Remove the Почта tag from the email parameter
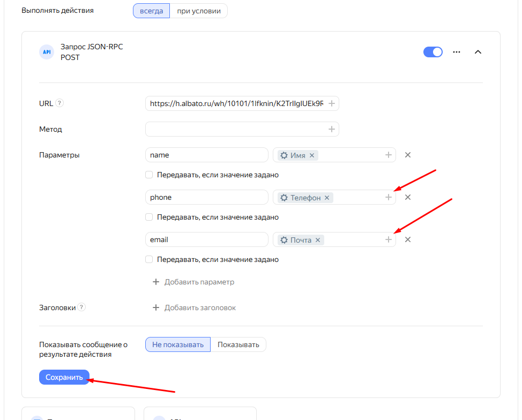 [x=318, y=240]
